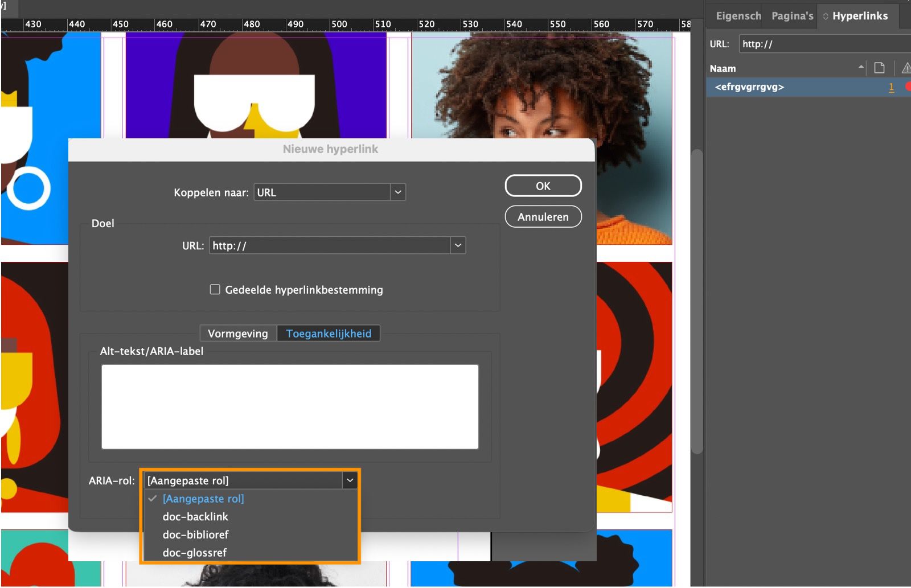Choose doc-glossref ARIA role

[x=195, y=553]
